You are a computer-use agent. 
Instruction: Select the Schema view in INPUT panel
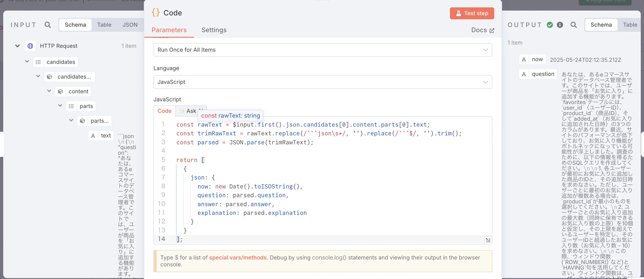coord(75,25)
